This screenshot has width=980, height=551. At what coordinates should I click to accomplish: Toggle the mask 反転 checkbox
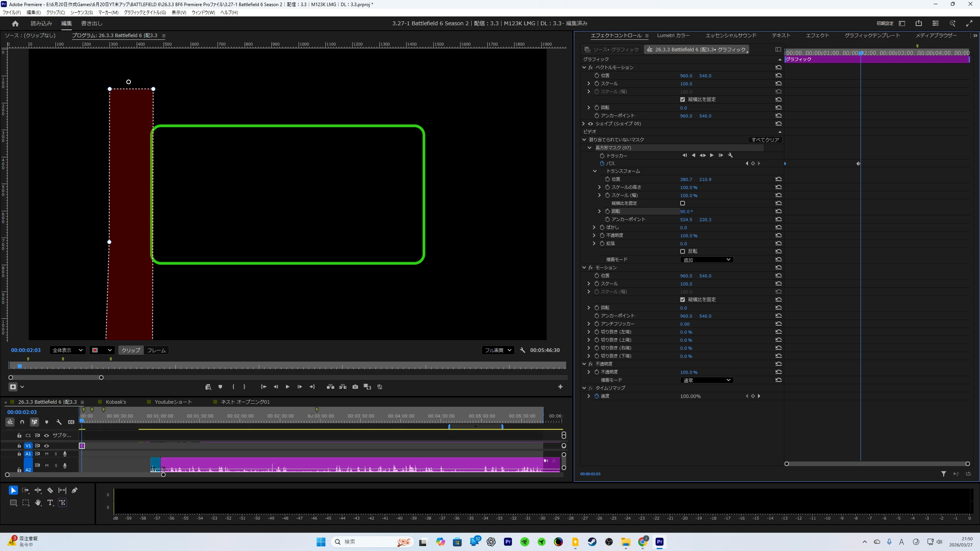coord(683,251)
